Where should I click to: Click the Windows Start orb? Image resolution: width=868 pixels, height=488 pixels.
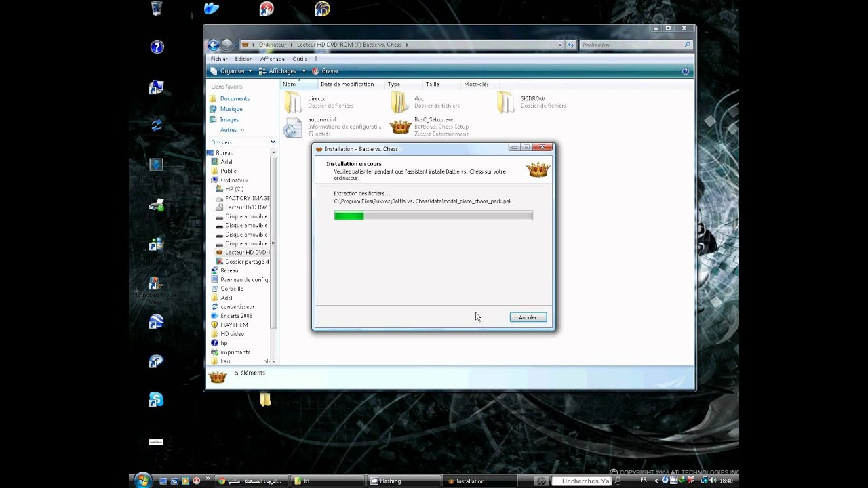(x=143, y=481)
